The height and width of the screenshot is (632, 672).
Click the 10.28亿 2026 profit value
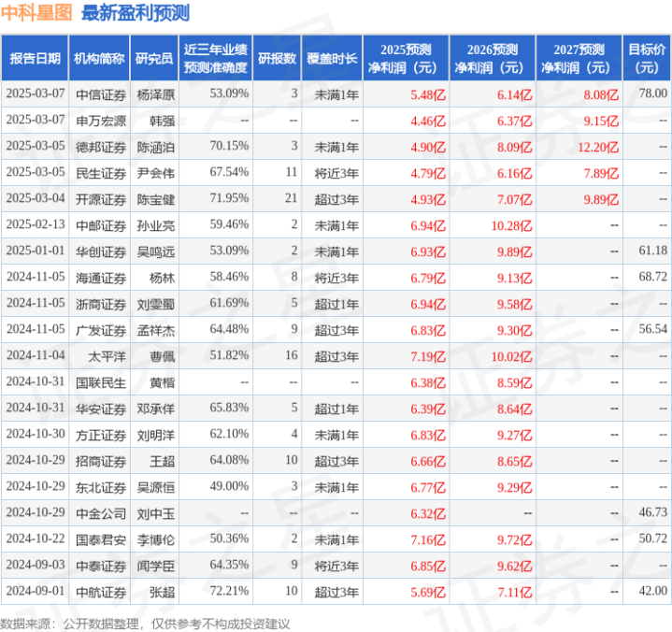[x=512, y=225]
